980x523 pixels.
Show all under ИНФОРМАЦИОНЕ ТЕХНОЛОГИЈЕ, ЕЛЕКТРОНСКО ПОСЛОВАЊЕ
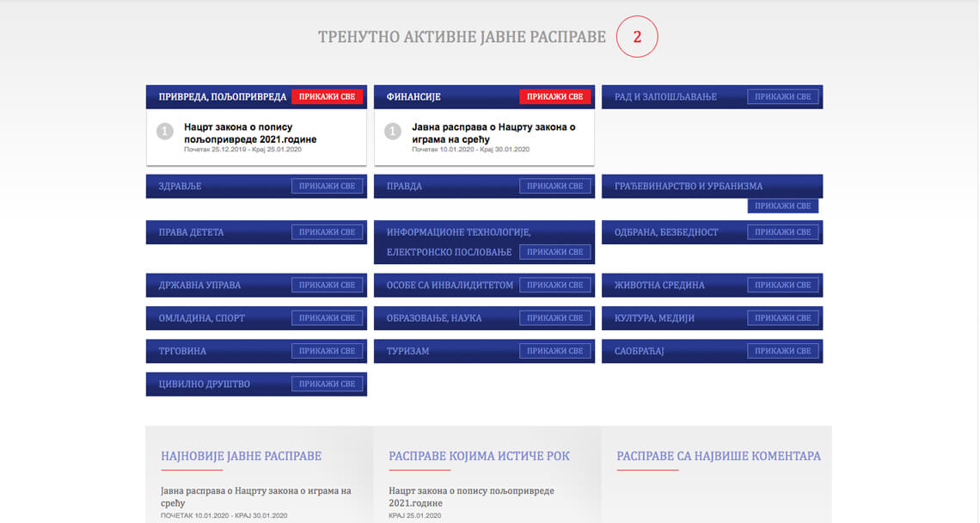tap(554, 252)
